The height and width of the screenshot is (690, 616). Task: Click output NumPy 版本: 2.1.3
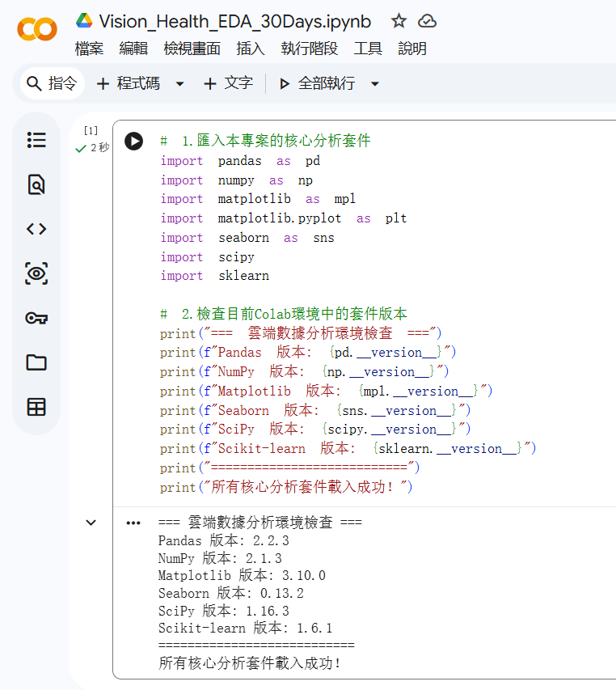[x=220, y=558]
